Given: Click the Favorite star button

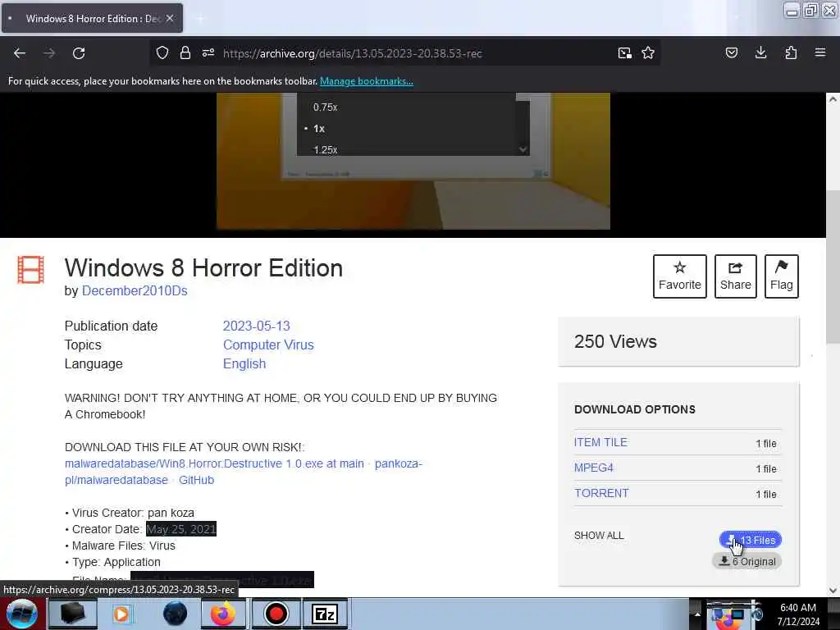Looking at the screenshot, I should (x=680, y=276).
